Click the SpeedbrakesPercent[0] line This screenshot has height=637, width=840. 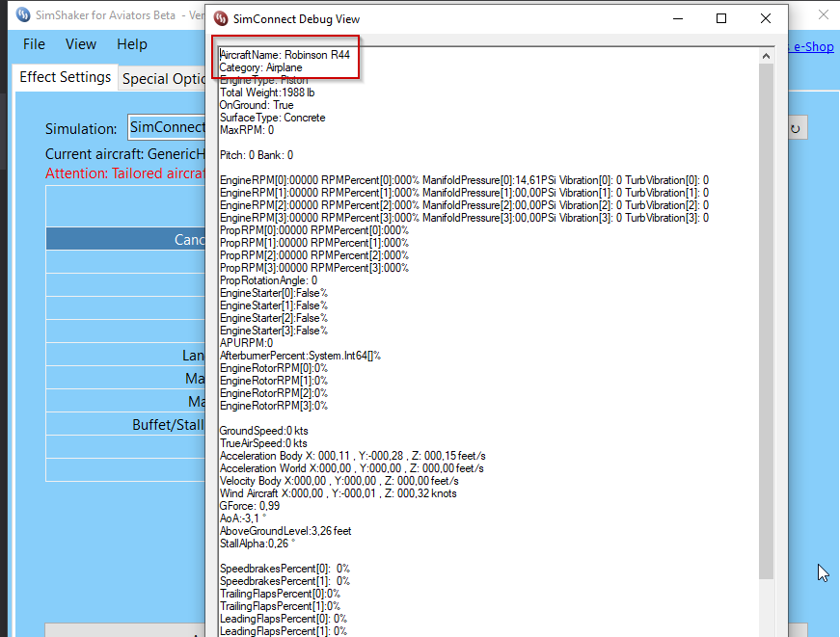pyautogui.click(x=285, y=569)
